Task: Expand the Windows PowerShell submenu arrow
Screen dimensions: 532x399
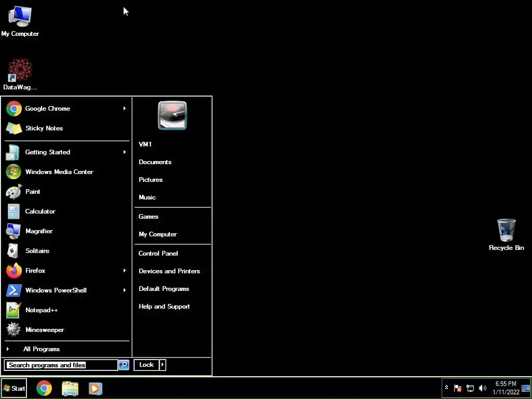Action: coord(125,290)
